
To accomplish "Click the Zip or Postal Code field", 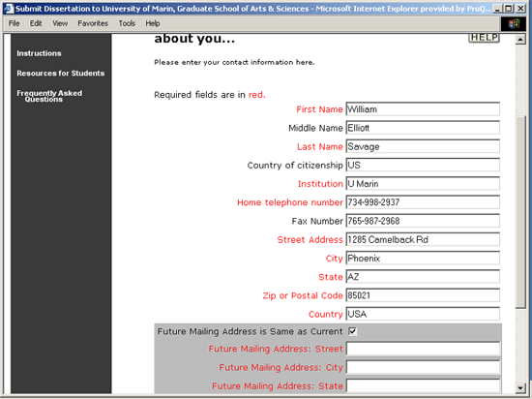I will pos(423,295).
